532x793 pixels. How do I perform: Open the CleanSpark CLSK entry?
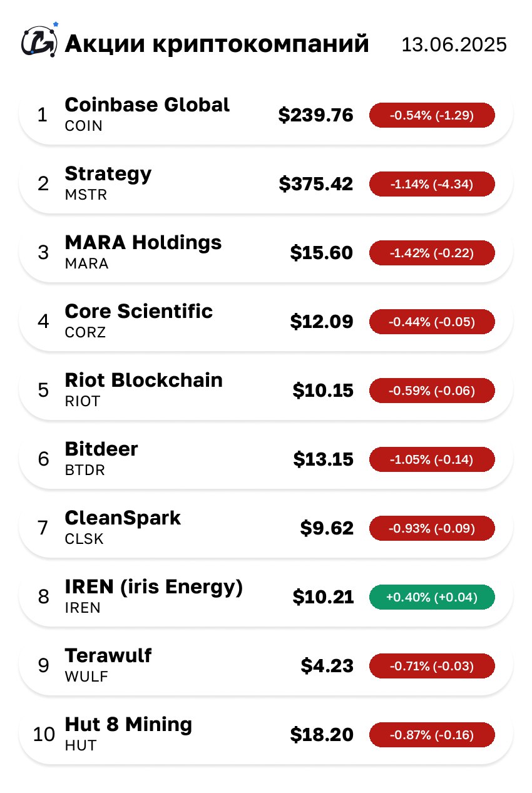tap(266, 528)
